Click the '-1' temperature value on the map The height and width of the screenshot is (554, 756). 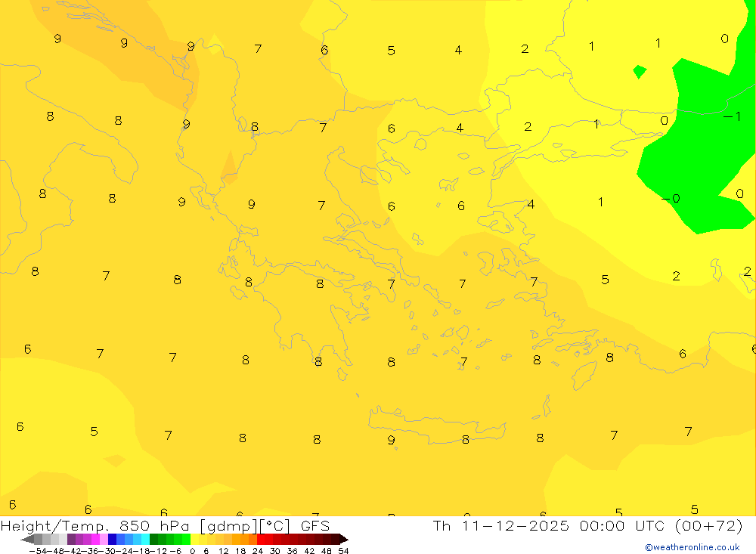[732, 116]
